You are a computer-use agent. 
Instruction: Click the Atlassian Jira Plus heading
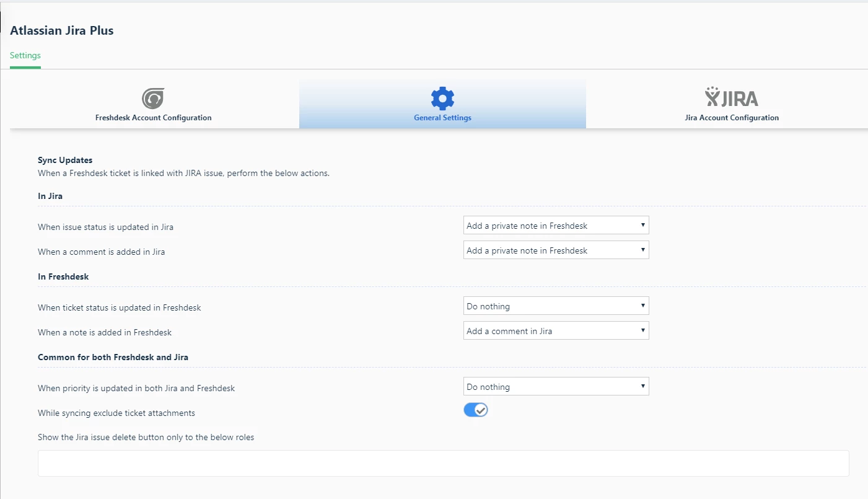click(x=62, y=30)
